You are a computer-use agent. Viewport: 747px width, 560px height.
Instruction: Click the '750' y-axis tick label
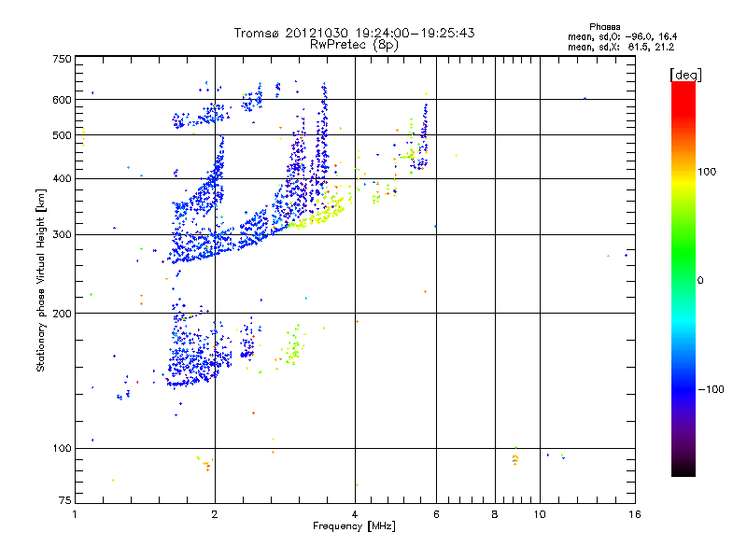[62, 59]
